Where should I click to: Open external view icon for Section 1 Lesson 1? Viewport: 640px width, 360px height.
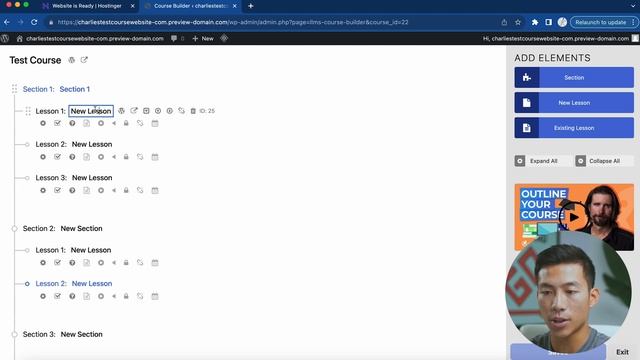click(134, 111)
